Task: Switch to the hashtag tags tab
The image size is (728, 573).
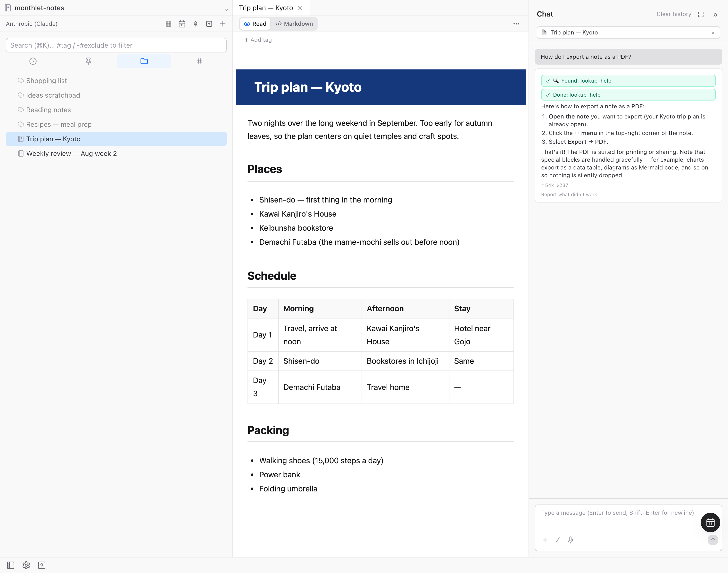Action: [199, 61]
